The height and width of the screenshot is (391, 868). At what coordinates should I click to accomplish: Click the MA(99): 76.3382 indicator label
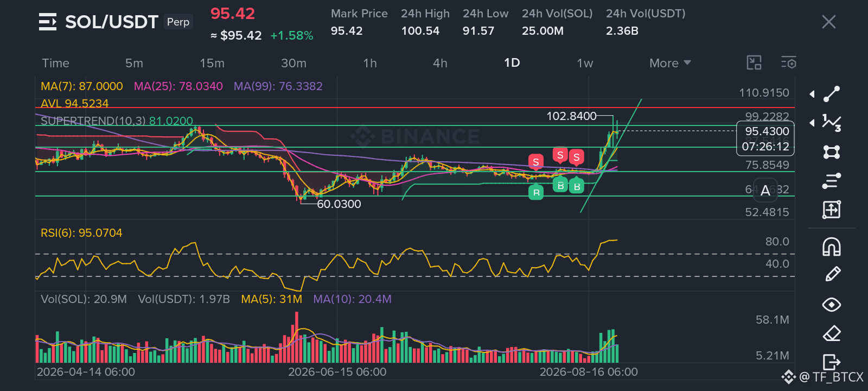tap(278, 86)
